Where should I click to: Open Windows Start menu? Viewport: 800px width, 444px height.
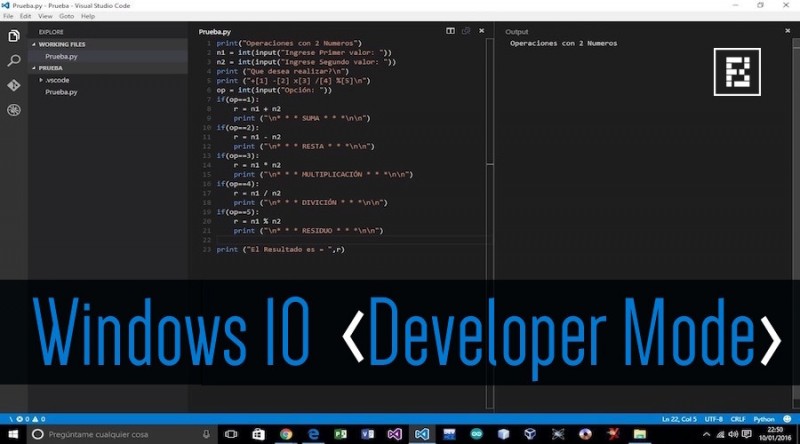tap(13, 434)
